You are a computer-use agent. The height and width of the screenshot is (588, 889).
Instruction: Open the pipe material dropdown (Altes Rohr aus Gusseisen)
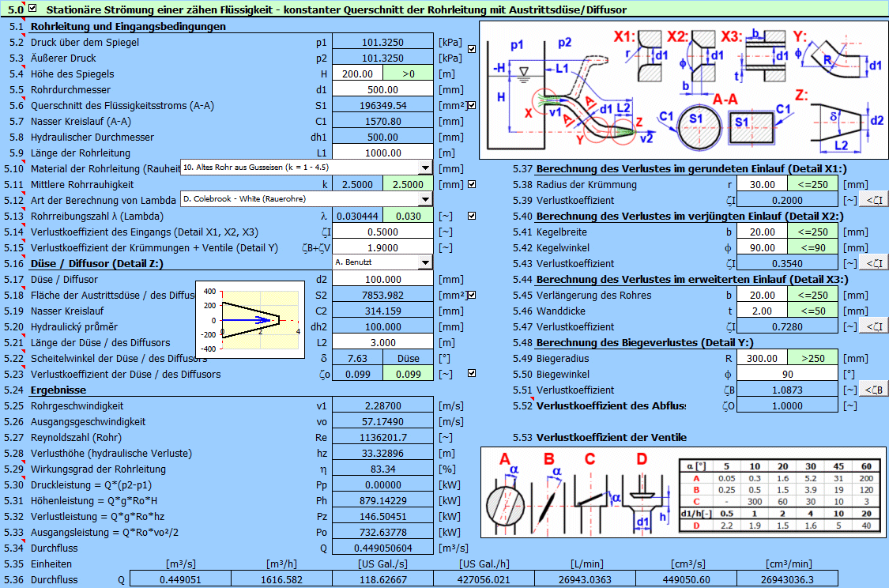[x=425, y=168]
